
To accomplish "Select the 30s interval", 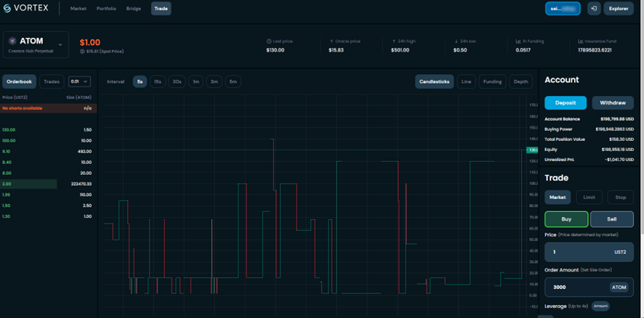I will click(x=177, y=81).
